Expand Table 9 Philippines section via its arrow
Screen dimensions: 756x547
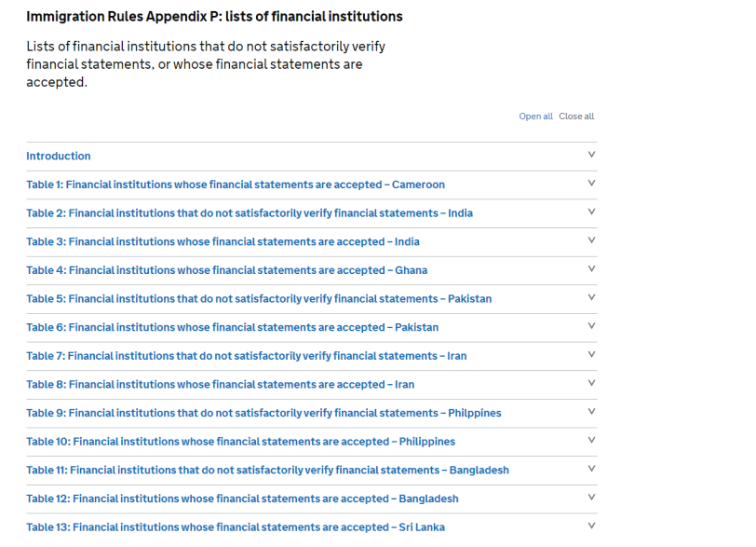click(x=591, y=412)
